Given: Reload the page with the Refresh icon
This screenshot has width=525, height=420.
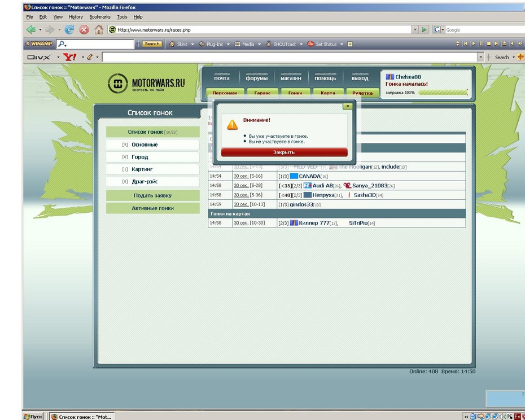Looking at the screenshot, I should click(x=69, y=30).
